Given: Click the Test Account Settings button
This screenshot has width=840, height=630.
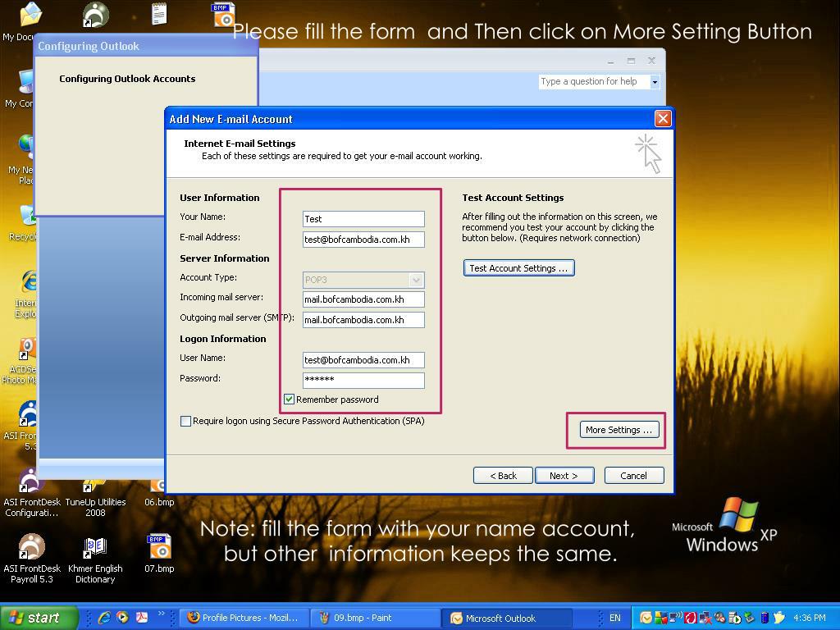Looking at the screenshot, I should pos(518,268).
